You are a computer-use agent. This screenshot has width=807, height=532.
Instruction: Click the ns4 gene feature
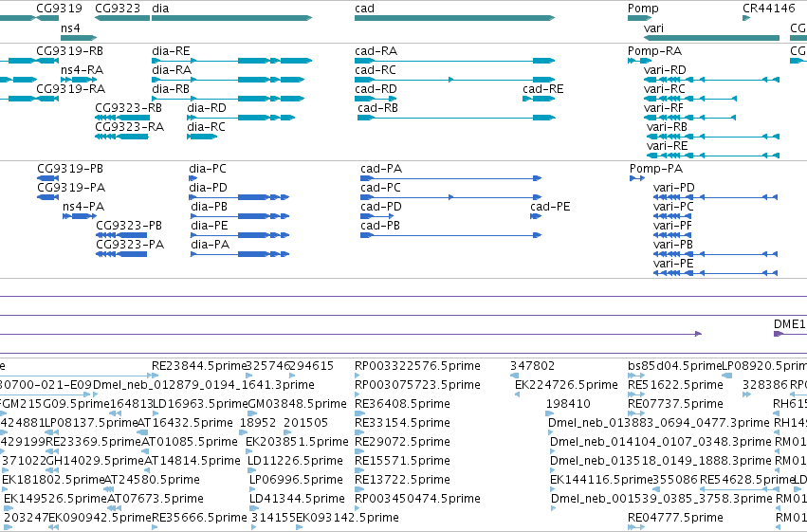pos(79,38)
